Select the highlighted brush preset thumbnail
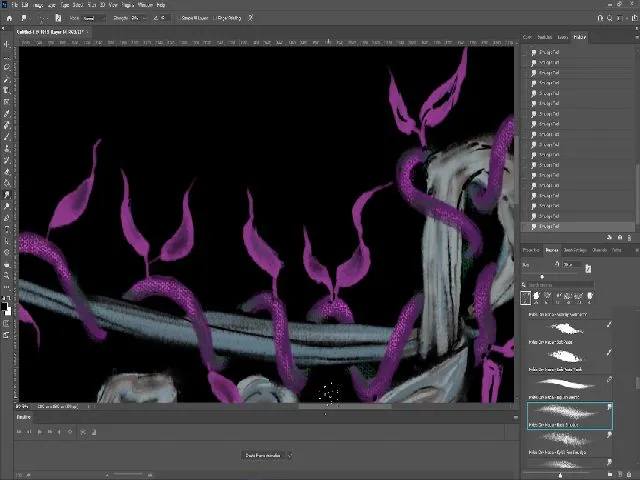Image resolution: width=640 pixels, height=480 pixels. pyautogui.click(x=570, y=415)
